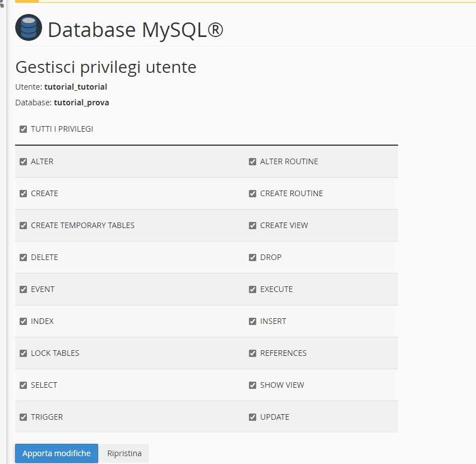Click the Database MySQL® page title
The width and height of the screenshot is (476, 464).
click(135, 30)
